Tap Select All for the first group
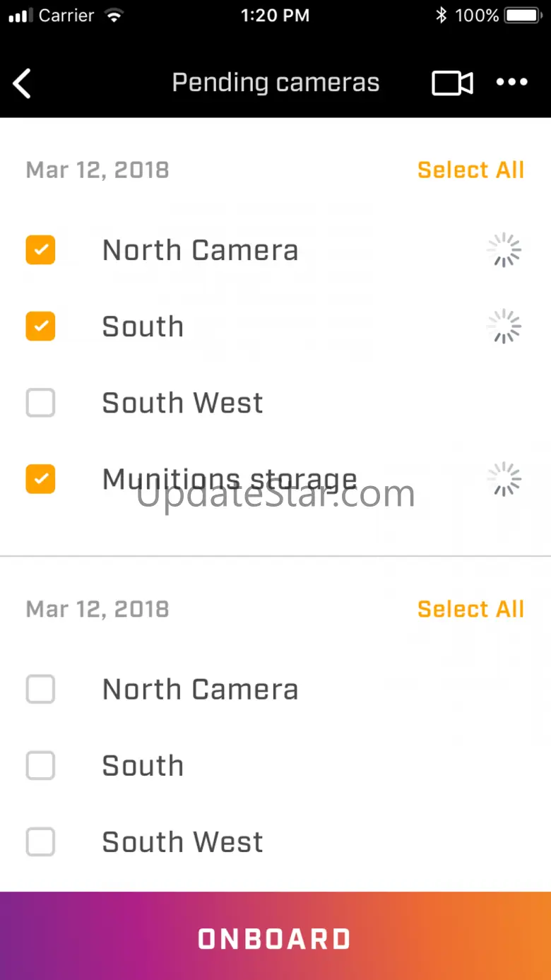Screen dimensions: 551x980 tap(470, 170)
